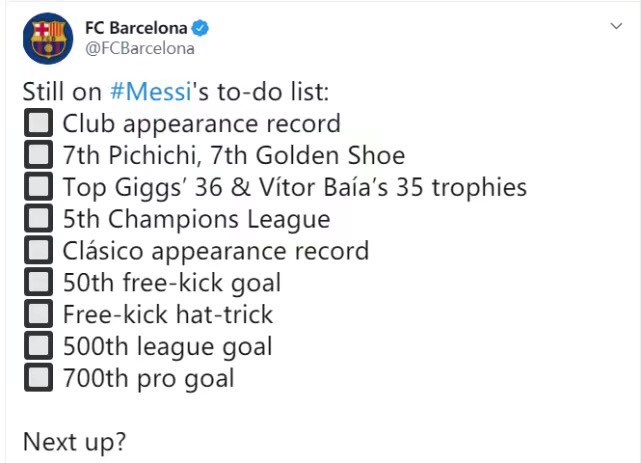Open the #Messi hashtag link

[148, 92]
